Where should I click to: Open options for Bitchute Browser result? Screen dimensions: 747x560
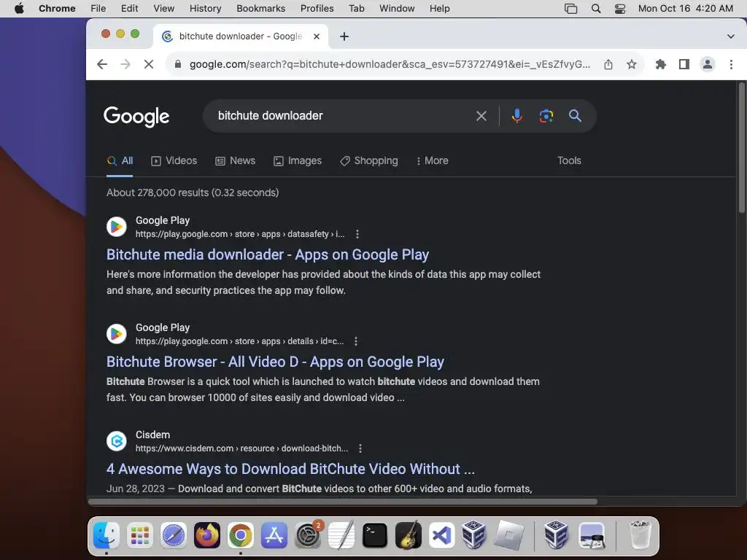point(356,341)
